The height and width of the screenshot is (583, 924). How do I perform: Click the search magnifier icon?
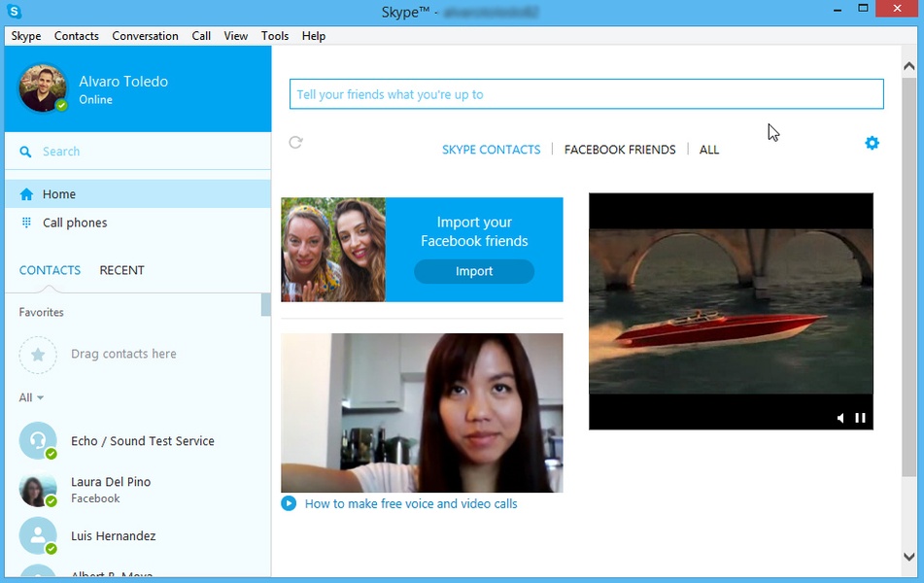pos(26,152)
